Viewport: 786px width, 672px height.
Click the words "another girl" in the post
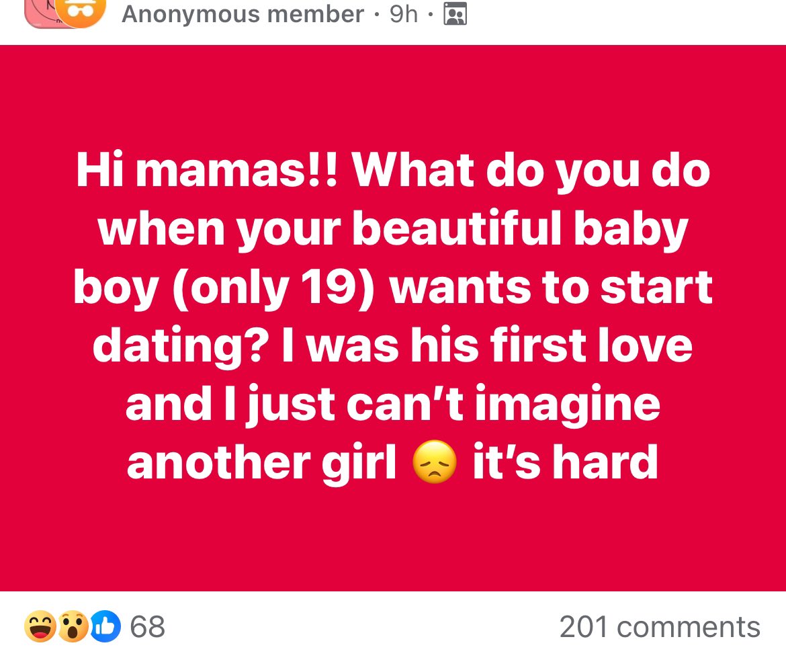(x=261, y=462)
